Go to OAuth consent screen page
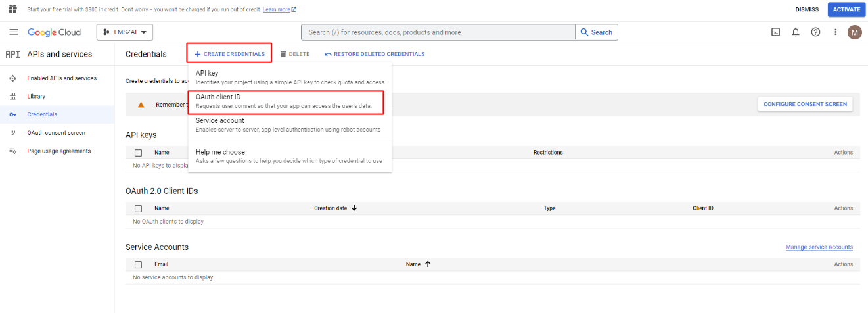 click(x=57, y=133)
